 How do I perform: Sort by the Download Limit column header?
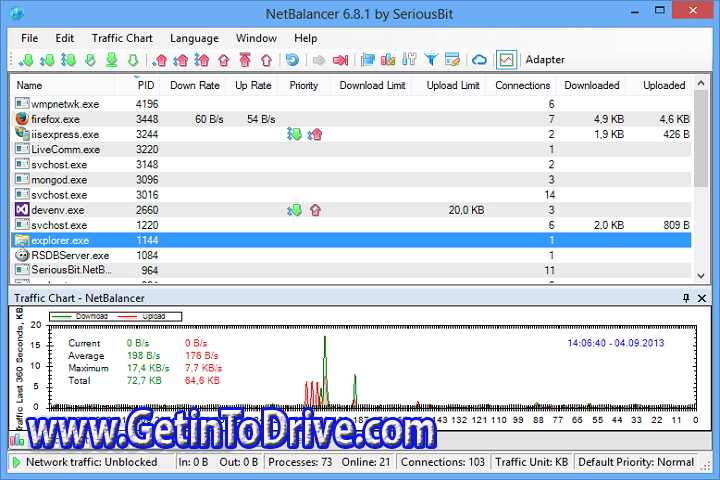pos(371,85)
